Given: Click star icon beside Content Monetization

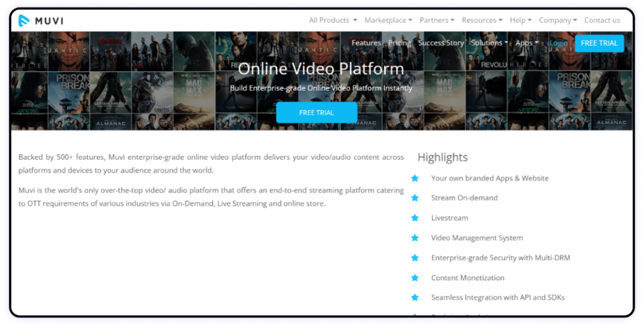Looking at the screenshot, I should point(415,278).
